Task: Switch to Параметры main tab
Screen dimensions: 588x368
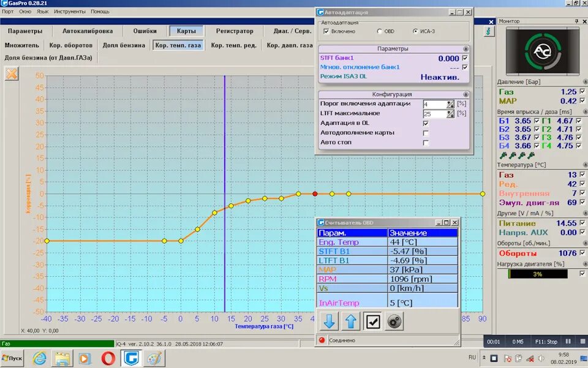Action: pos(25,31)
